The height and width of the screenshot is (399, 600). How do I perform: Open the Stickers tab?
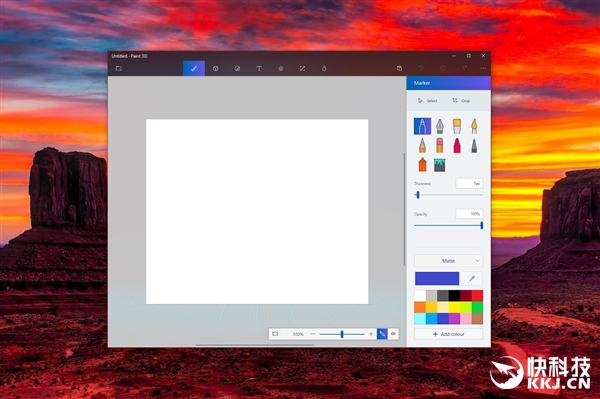point(237,68)
